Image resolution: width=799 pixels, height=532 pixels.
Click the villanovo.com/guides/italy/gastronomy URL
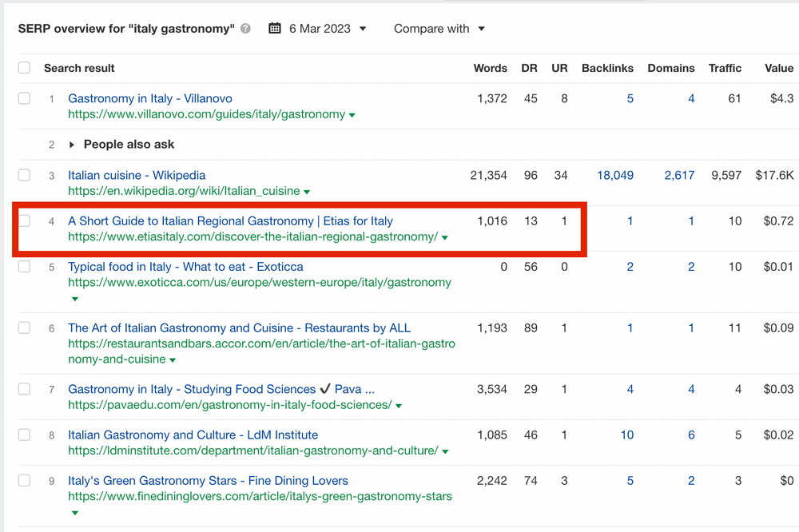click(x=206, y=114)
